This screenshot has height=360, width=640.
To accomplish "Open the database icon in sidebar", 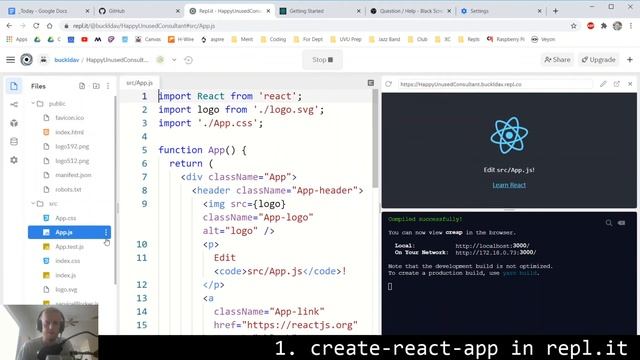I will point(14,142).
